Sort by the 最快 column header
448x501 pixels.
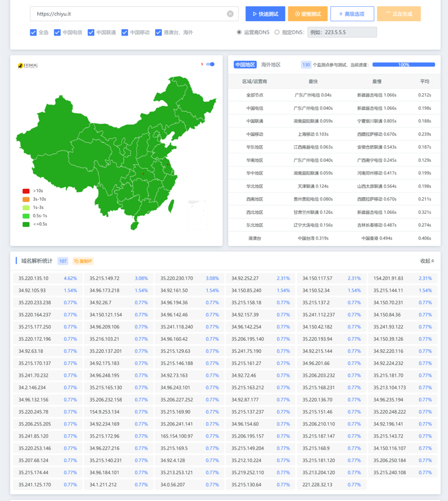313,81
